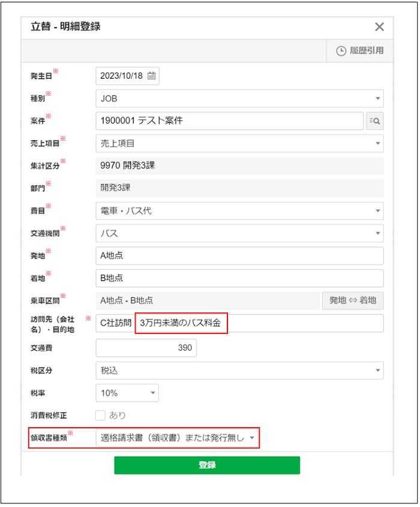
Task: Open the 案件 search lookup icon
Action: pos(375,121)
